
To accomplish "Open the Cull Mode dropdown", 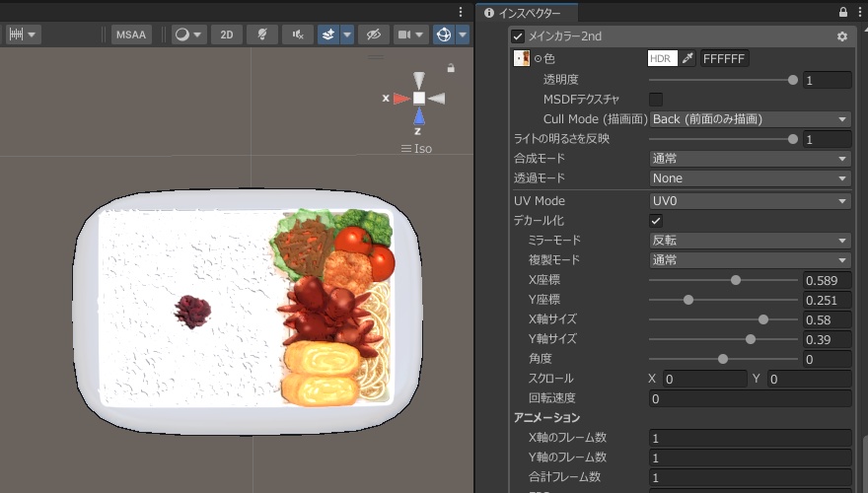I will 750,119.
